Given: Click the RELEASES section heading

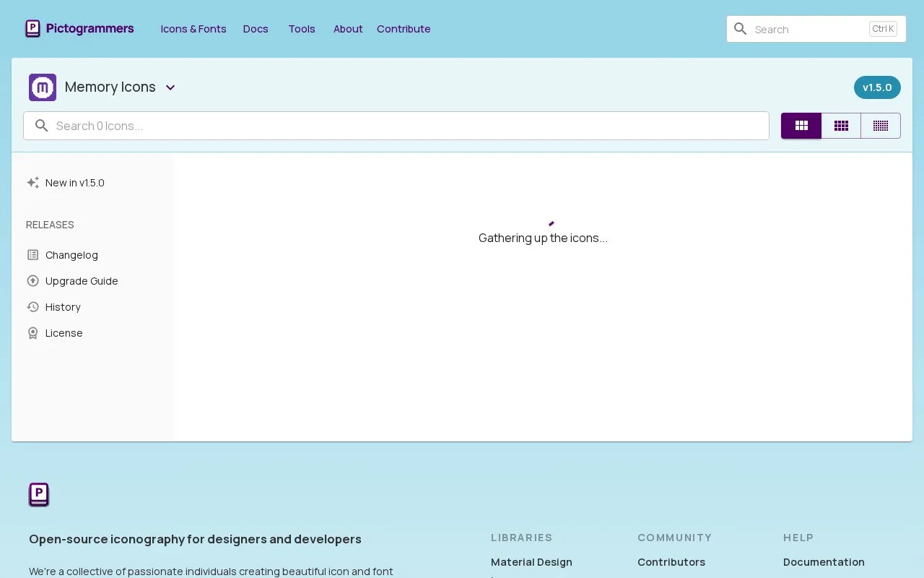Looking at the screenshot, I should point(50,225).
